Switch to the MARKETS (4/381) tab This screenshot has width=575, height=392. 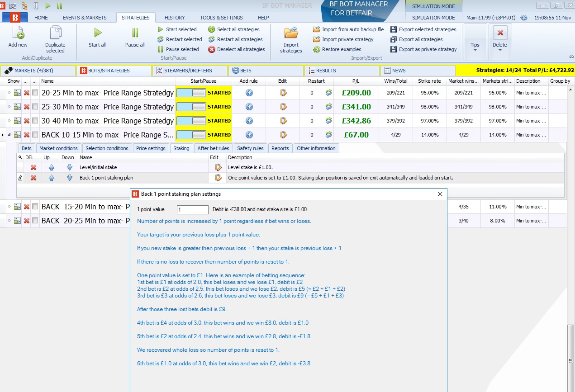(38, 71)
